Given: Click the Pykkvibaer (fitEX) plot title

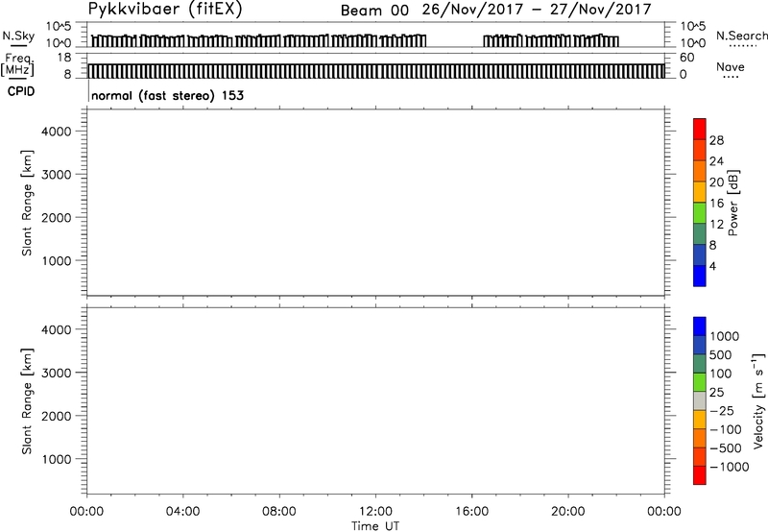Looking at the screenshot, I should pos(165,9).
